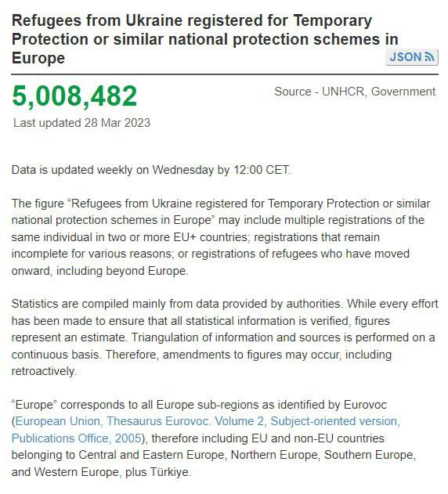Click the word 'Europe' ending the heading

click(38, 58)
